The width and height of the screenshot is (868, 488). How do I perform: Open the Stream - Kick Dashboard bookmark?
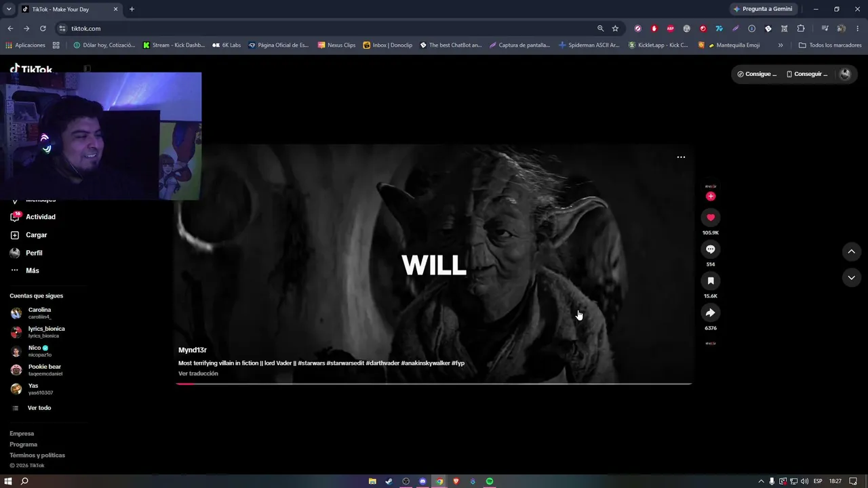[174, 45]
